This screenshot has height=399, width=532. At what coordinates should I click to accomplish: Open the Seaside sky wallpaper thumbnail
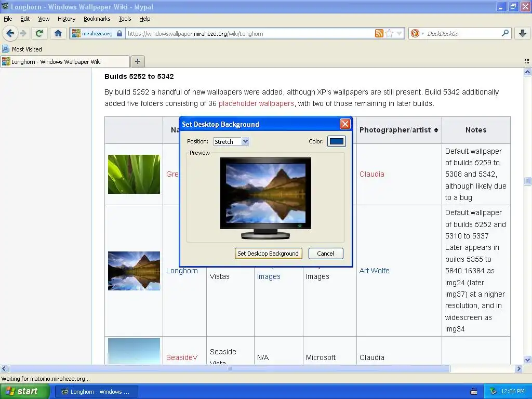[x=134, y=351]
